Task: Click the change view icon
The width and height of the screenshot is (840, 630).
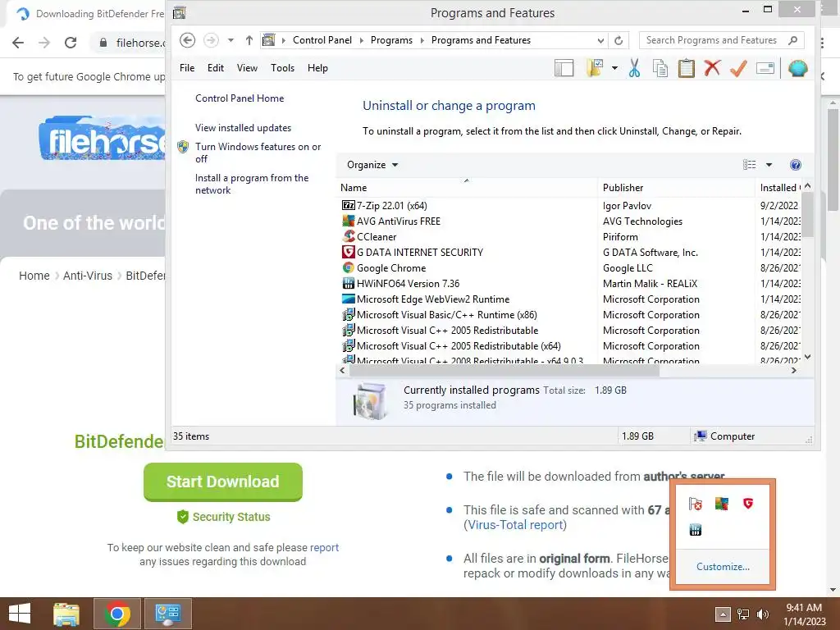Action: point(750,165)
